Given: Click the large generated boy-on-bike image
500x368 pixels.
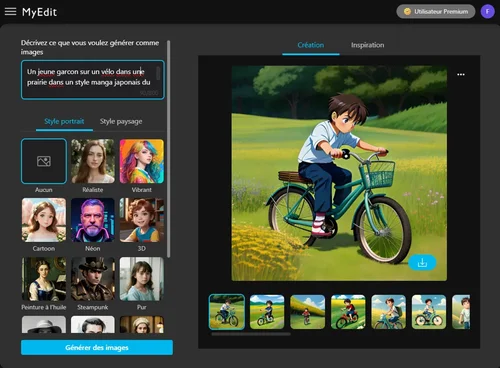Looking at the screenshot, I should [339, 173].
